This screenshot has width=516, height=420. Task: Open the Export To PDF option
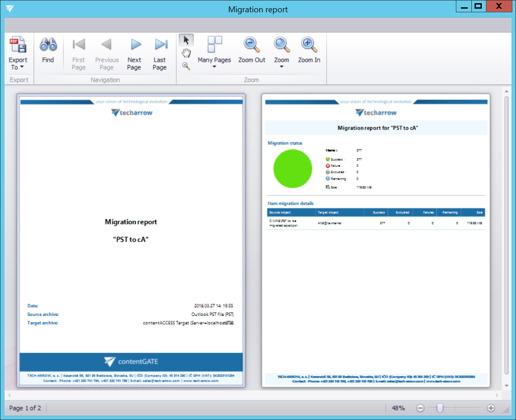coord(18,45)
